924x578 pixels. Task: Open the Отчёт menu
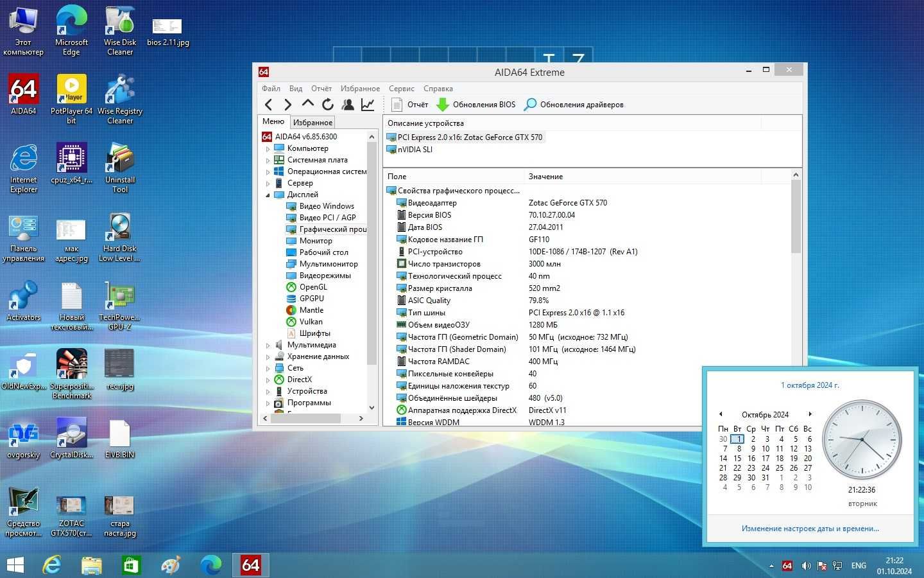point(321,89)
